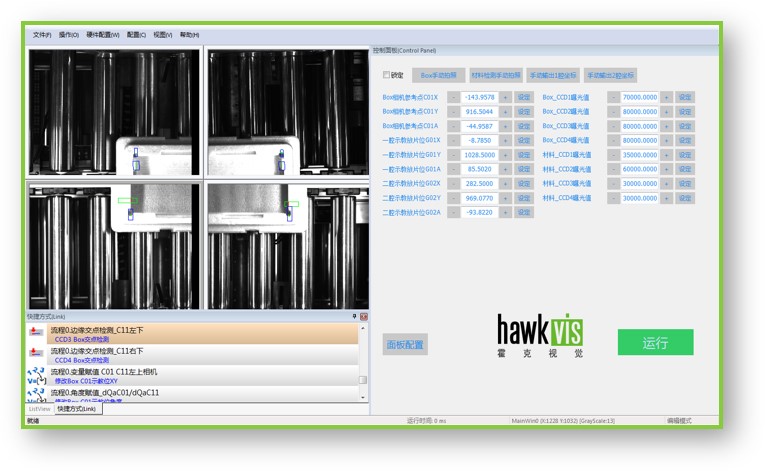Viewport: 765px width, 471px height.
Task: Decrease Box_CCD1曝光值 with minus button
Action: (x=614, y=97)
